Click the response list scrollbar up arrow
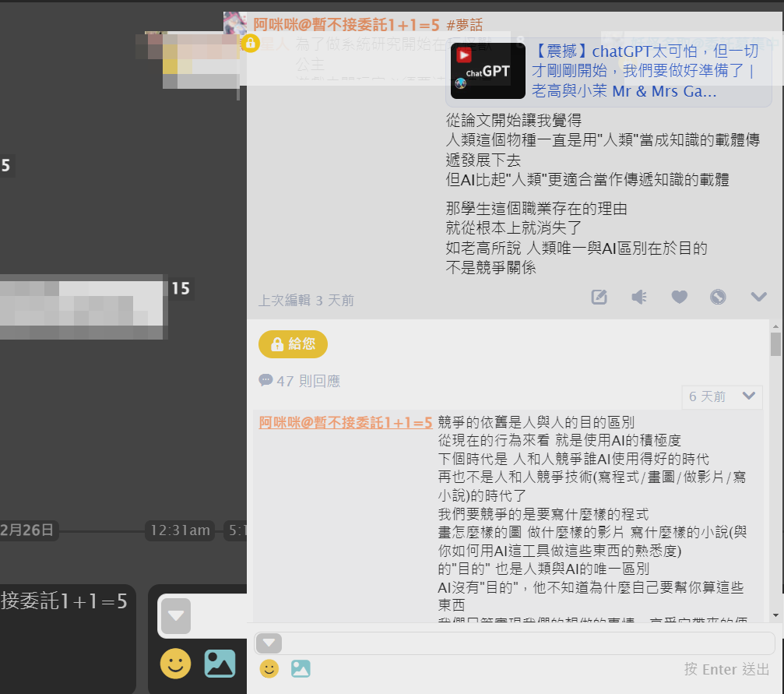The width and height of the screenshot is (784, 694). click(775, 326)
